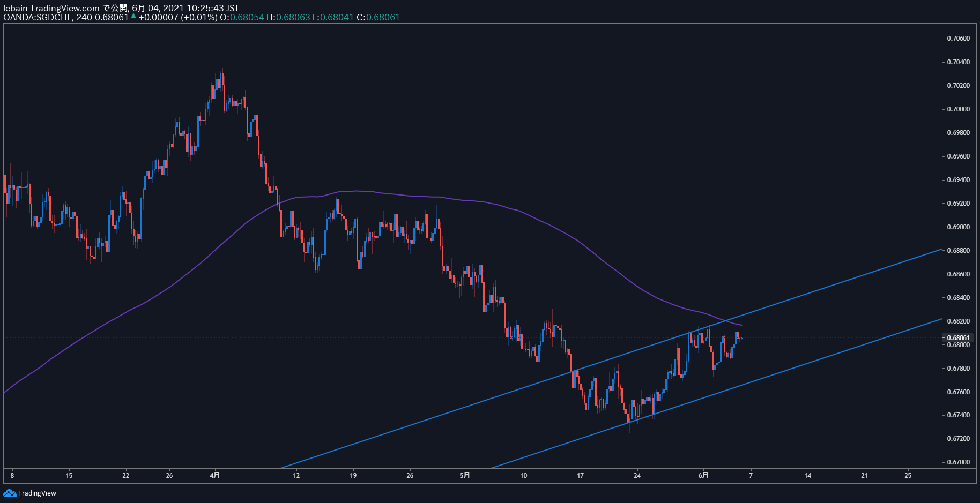Click the 0.70400 price axis label

click(x=958, y=62)
